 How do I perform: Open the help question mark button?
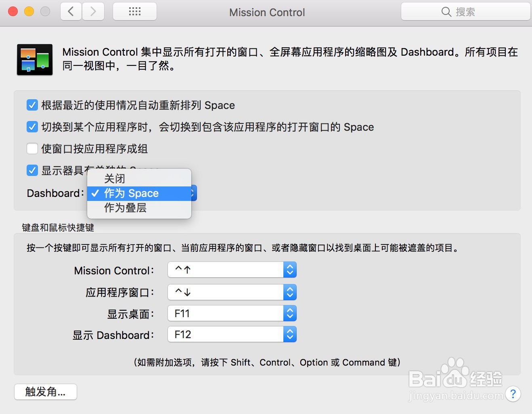point(513,393)
